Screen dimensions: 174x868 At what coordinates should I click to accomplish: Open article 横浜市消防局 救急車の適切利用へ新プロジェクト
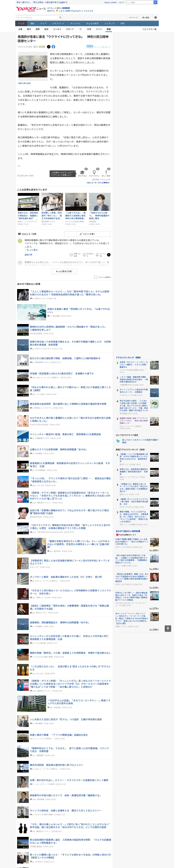tap(56, 765)
